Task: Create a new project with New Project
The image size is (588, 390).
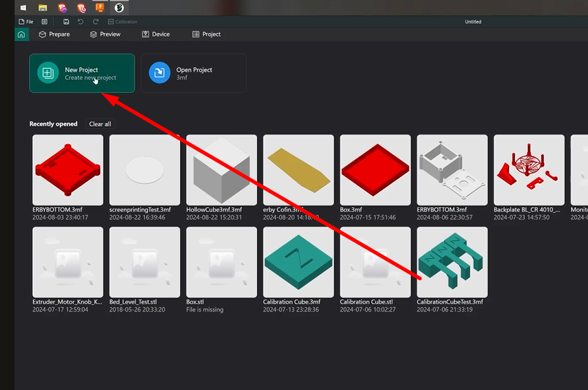Action: click(82, 73)
